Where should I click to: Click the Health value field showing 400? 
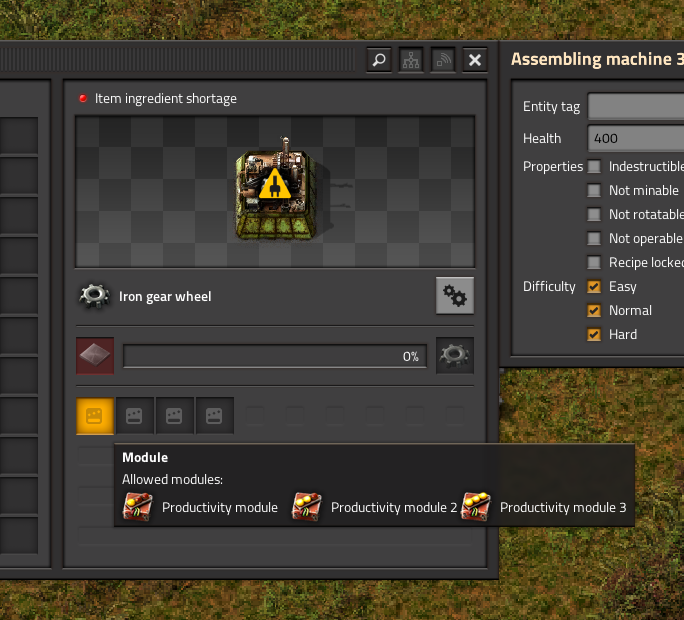(x=636, y=138)
